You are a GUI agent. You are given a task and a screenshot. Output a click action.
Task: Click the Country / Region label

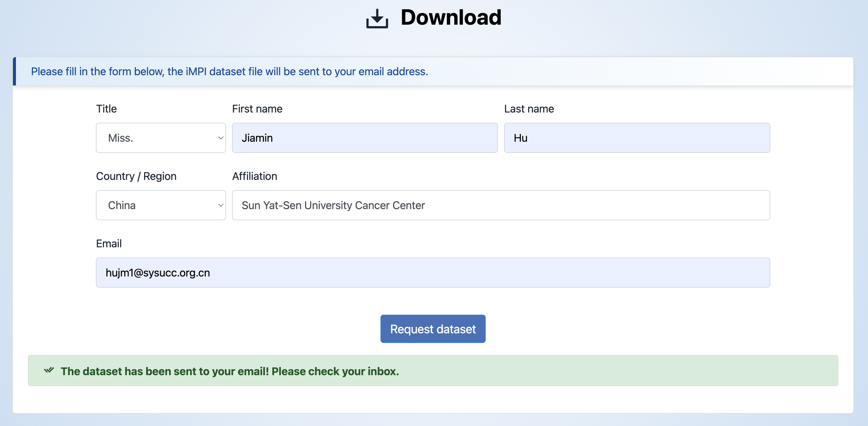136,176
